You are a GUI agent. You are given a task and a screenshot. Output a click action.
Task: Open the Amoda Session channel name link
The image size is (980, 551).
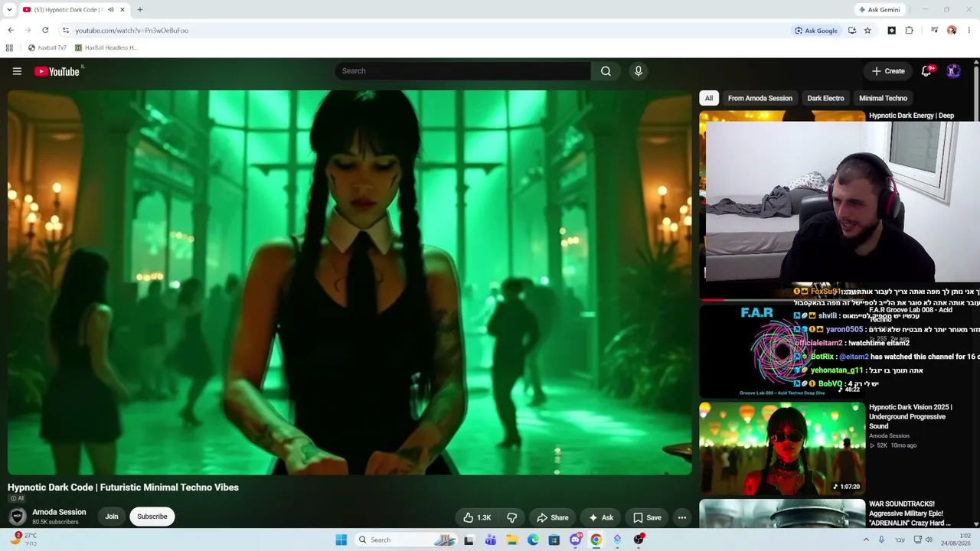point(59,512)
